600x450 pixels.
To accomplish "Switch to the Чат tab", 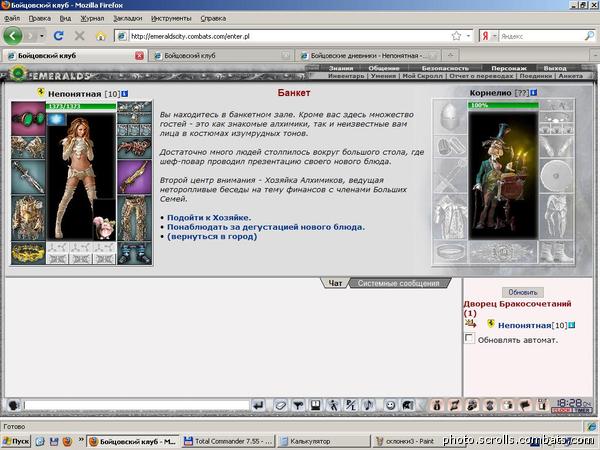I will (x=335, y=283).
